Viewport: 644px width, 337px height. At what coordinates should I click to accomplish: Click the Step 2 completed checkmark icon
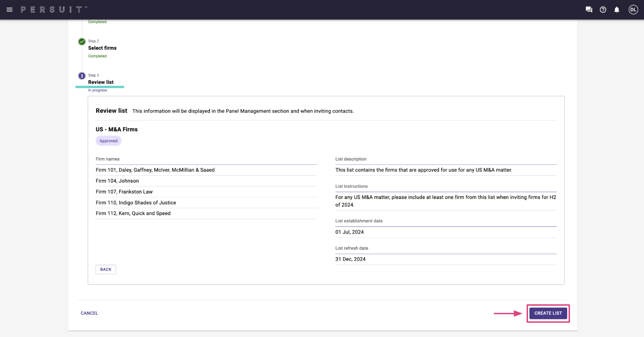click(82, 42)
